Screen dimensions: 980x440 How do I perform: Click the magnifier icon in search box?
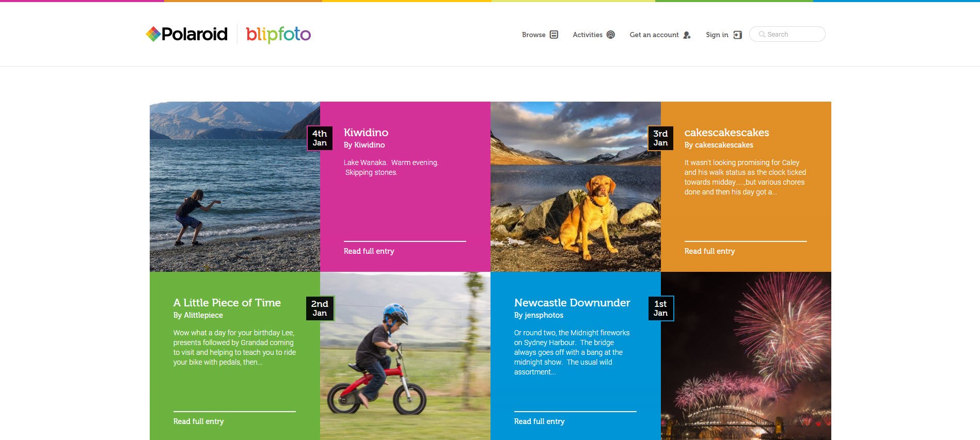tap(762, 35)
